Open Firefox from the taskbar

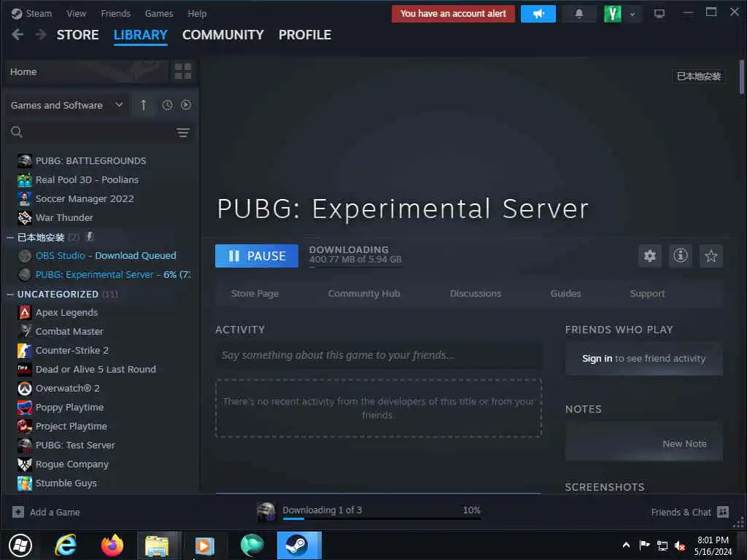coord(112,545)
